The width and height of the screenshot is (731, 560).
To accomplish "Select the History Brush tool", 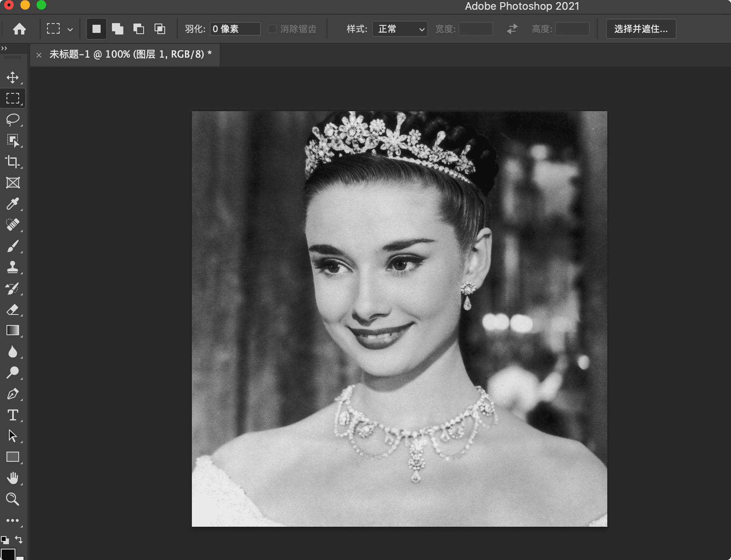I will coord(13,289).
